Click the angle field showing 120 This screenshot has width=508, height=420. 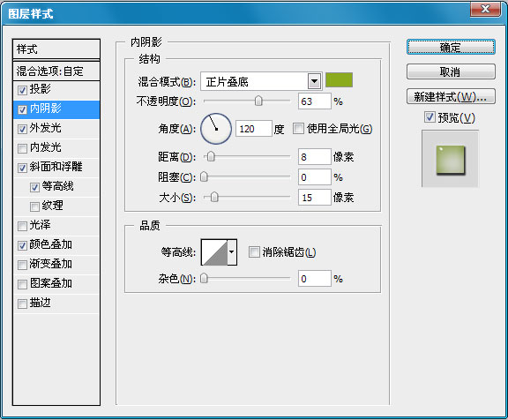click(253, 129)
